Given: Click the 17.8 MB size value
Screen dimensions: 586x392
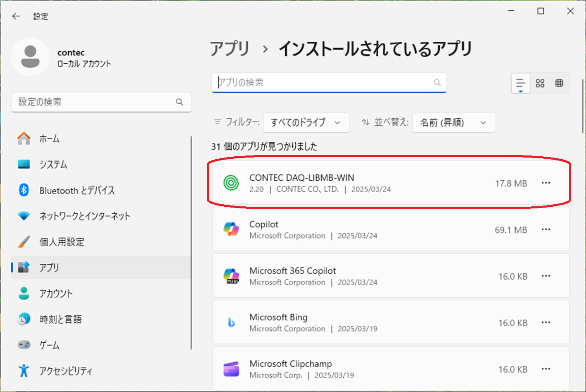Looking at the screenshot, I should tap(511, 183).
